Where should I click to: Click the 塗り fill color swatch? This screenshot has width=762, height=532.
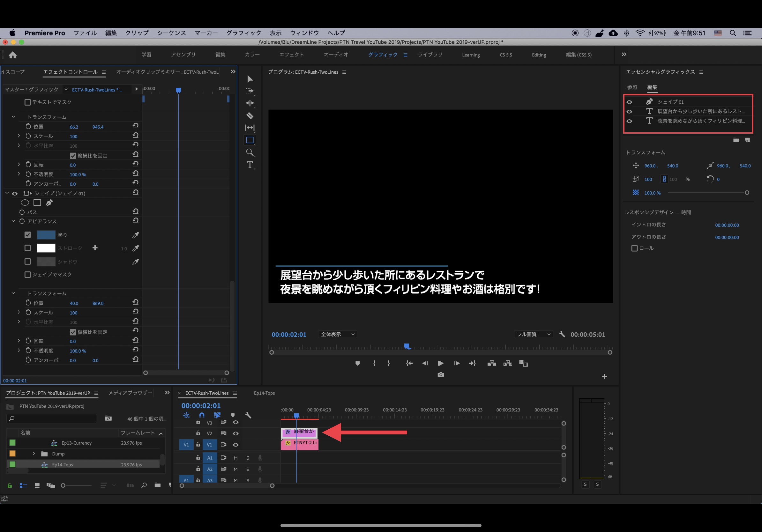[x=46, y=235]
